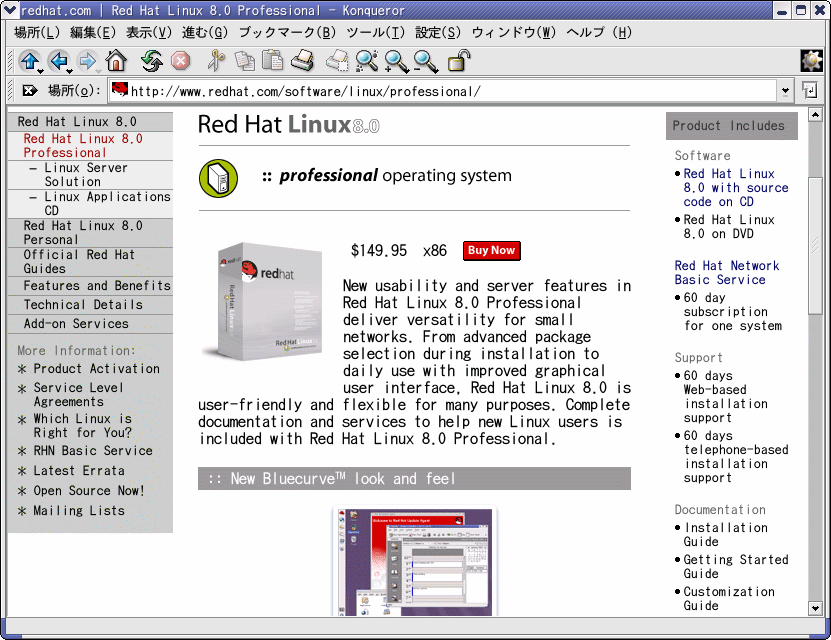Open Technical Details sidebar link
This screenshot has width=831, height=640.
tap(83, 305)
